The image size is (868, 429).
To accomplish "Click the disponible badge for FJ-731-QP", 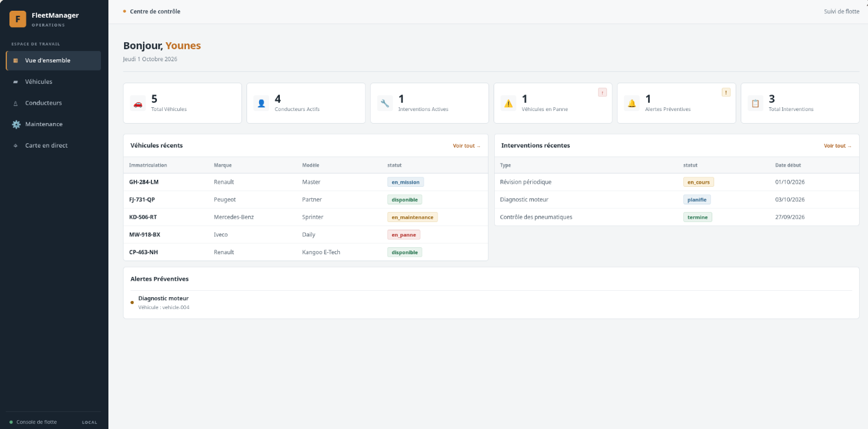I will pos(405,199).
